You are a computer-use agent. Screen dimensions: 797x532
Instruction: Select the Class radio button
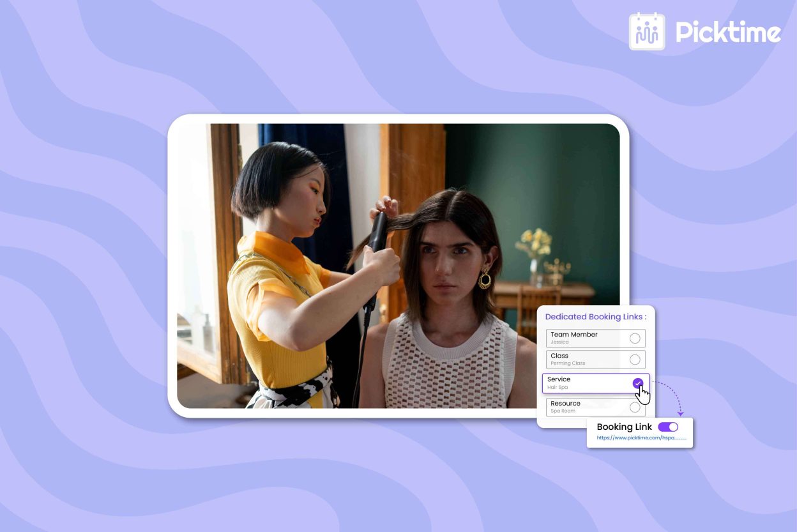635,359
